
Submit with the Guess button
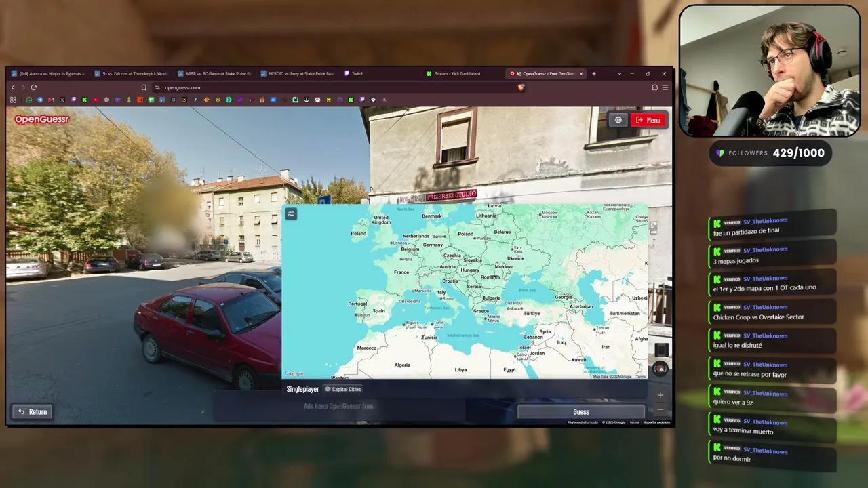pos(581,411)
